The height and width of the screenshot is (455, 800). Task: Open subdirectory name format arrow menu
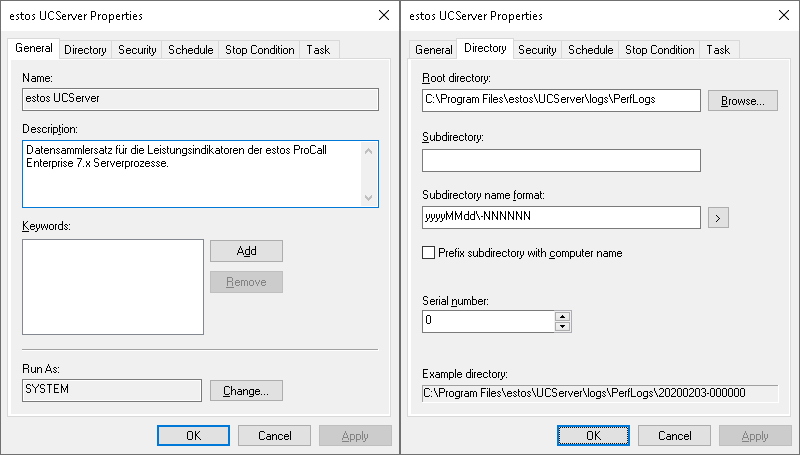pyautogui.click(x=716, y=217)
